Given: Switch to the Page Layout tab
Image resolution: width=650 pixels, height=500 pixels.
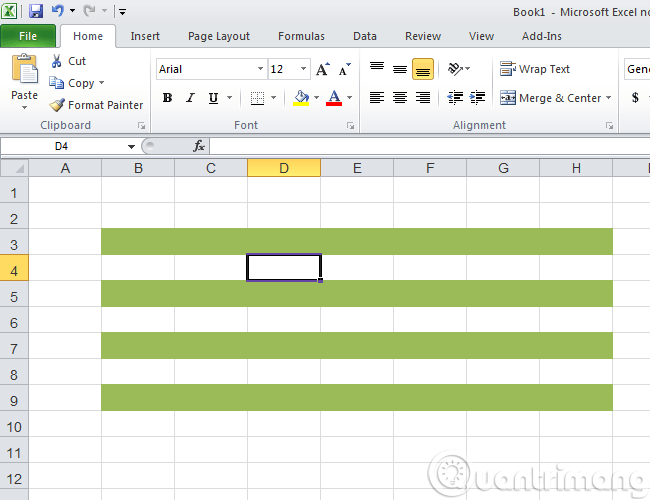Looking at the screenshot, I should click(x=219, y=36).
